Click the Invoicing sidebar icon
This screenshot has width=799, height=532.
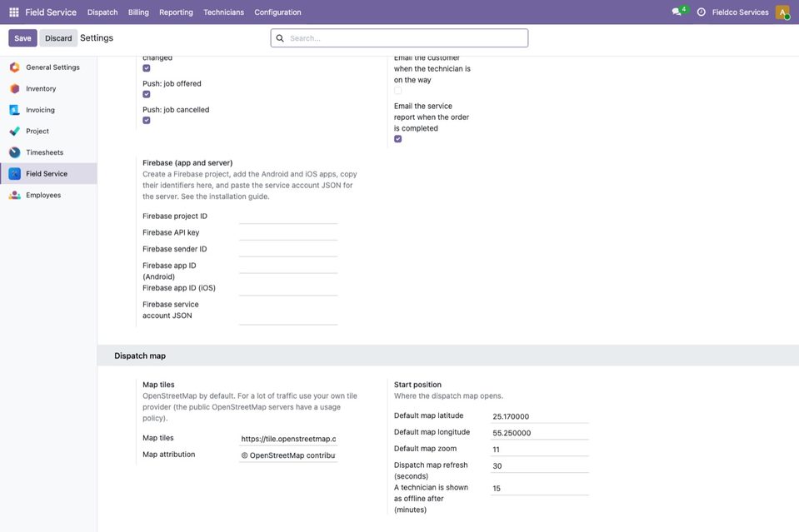point(15,110)
